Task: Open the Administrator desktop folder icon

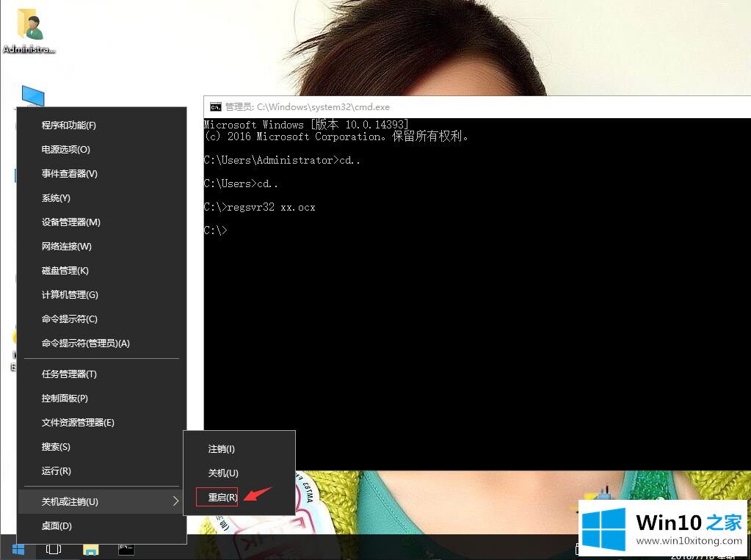Action: coord(29,31)
